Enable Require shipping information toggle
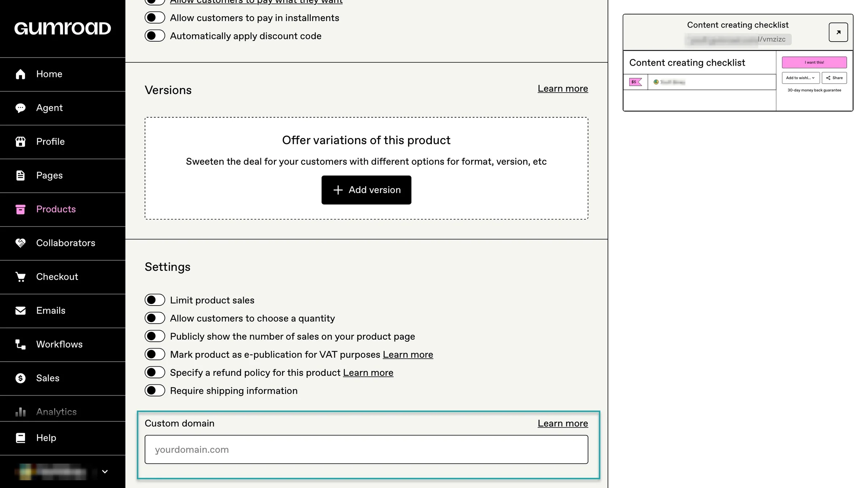 point(155,391)
